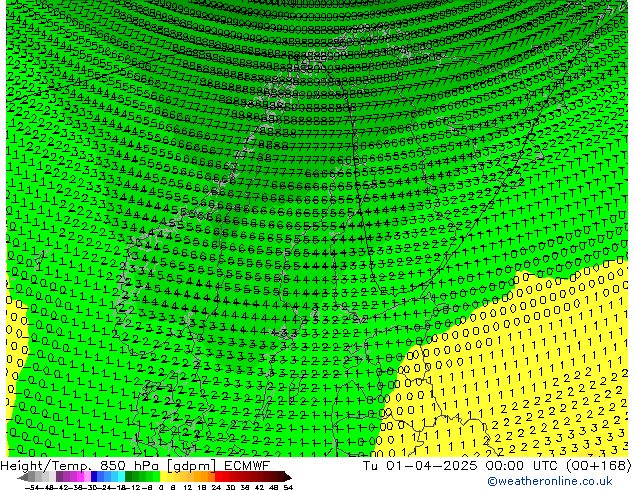Screen dimensions: 634x490
Task: Select the bright yellow legend swatch
Action: point(163,476)
